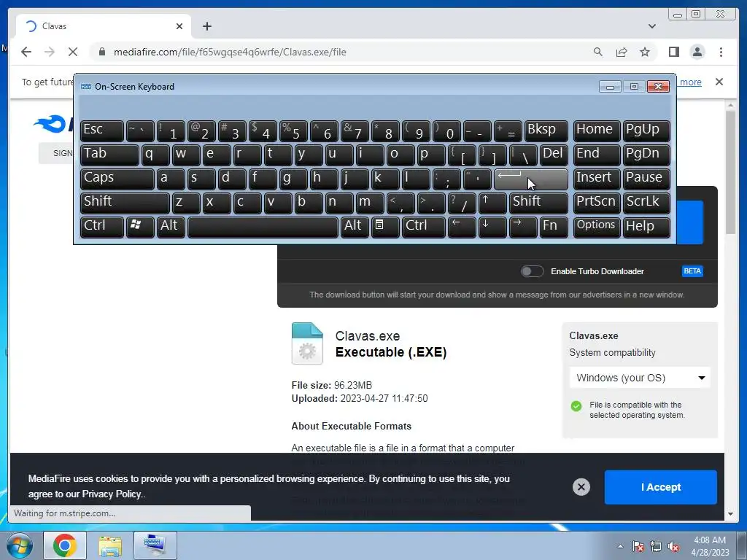
Task: Toggle the right Shift key on the On-Screen Keyboard
Action: pos(538,203)
